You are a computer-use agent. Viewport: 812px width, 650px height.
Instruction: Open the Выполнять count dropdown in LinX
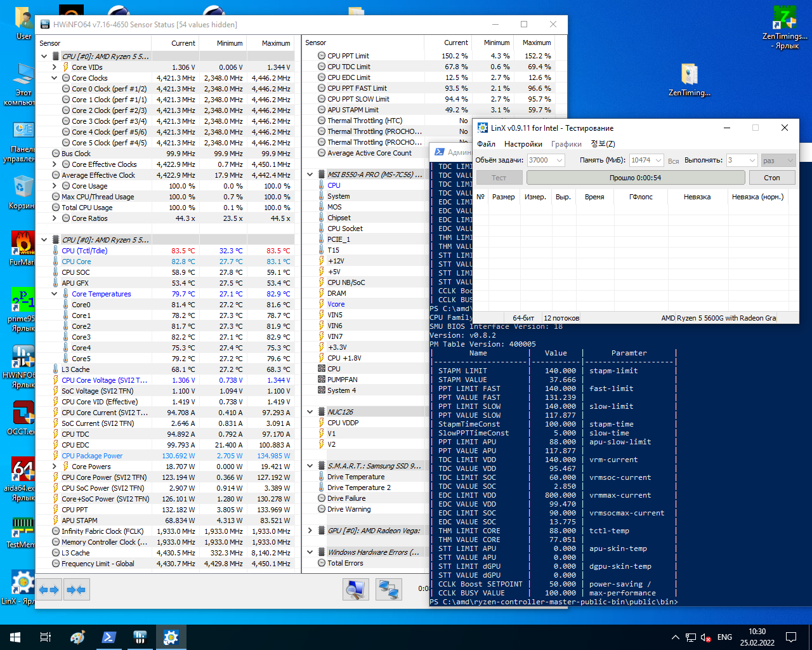pos(752,161)
